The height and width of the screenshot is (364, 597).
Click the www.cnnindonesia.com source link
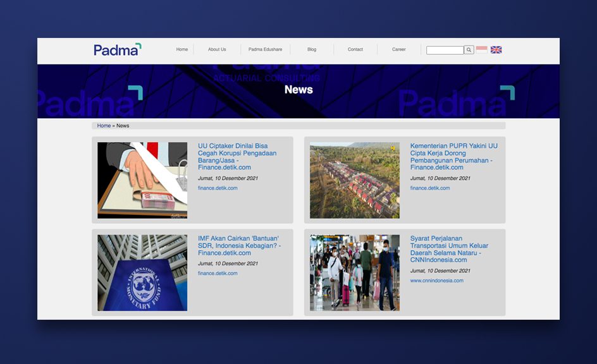click(436, 281)
